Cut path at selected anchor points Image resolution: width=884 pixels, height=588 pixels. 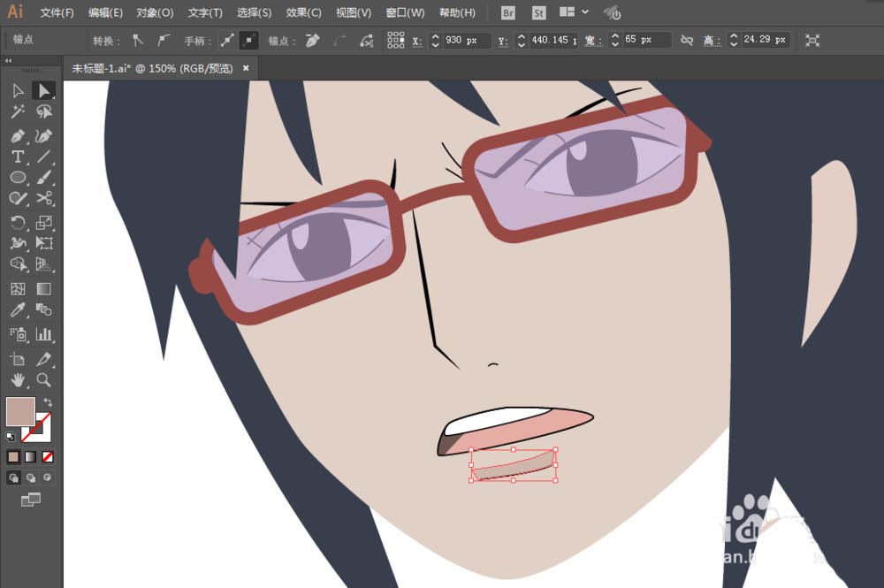click(367, 40)
